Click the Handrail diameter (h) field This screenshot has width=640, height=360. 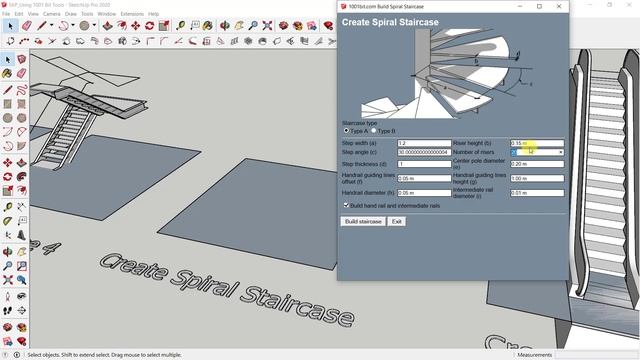pos(424,193)
